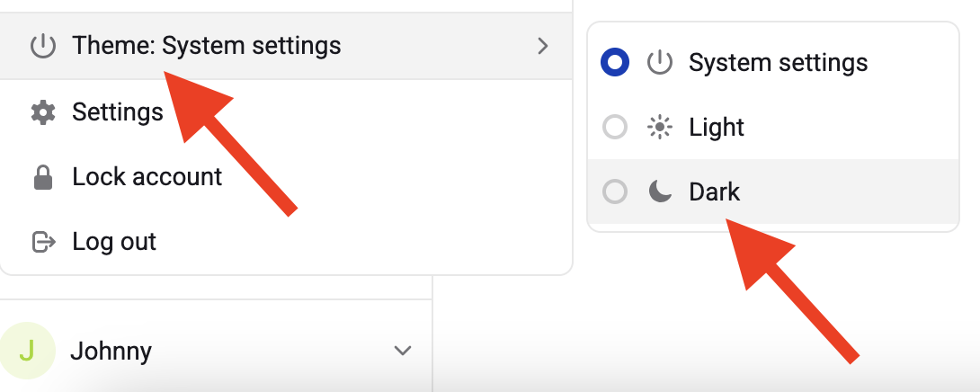Click the Log out arrow icon

(42, 242)
